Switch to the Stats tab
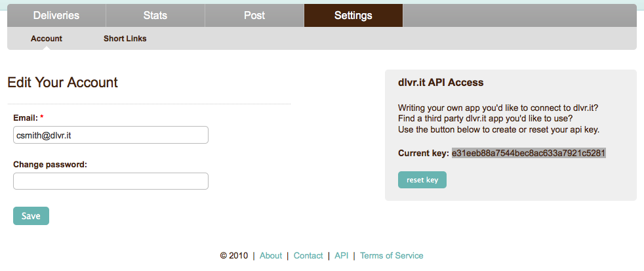Viewport: 644px width, 271px height. (155, 16)
